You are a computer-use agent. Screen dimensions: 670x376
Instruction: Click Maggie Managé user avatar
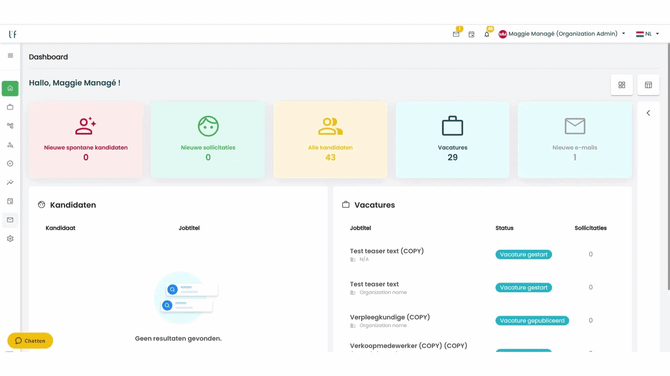coord(502,34)
